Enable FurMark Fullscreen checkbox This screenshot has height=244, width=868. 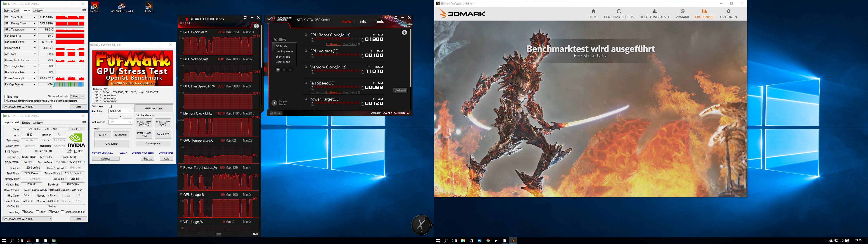click(x=110, y=106)
